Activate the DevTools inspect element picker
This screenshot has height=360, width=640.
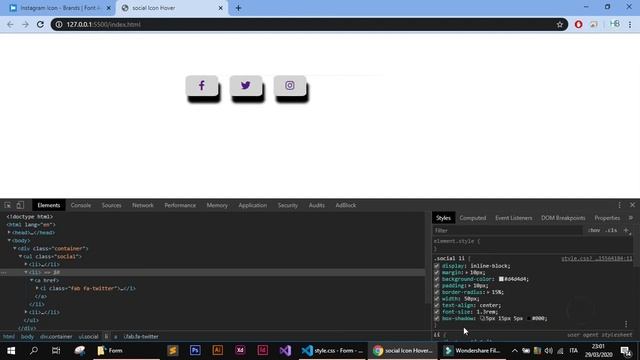[8, 205]
